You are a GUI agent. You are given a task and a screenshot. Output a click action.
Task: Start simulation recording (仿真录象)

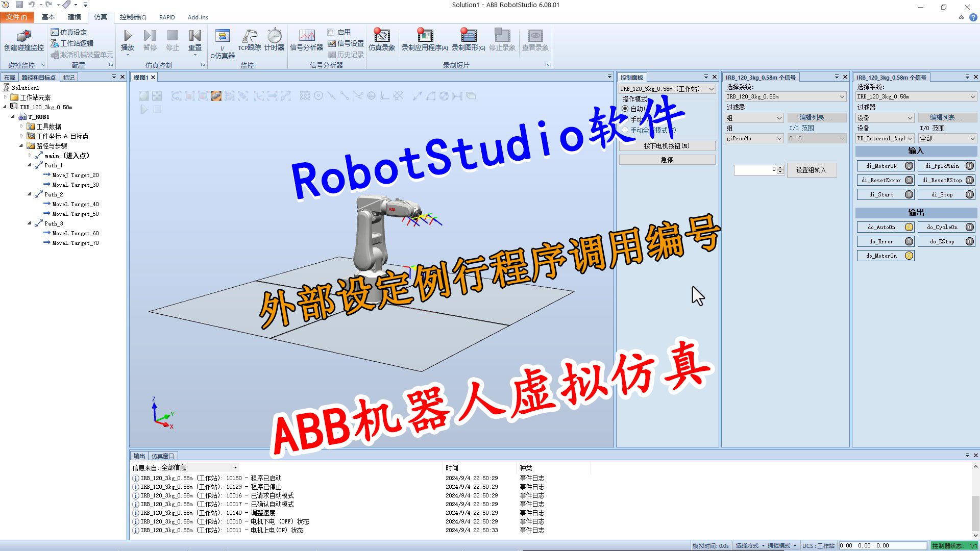382,41
